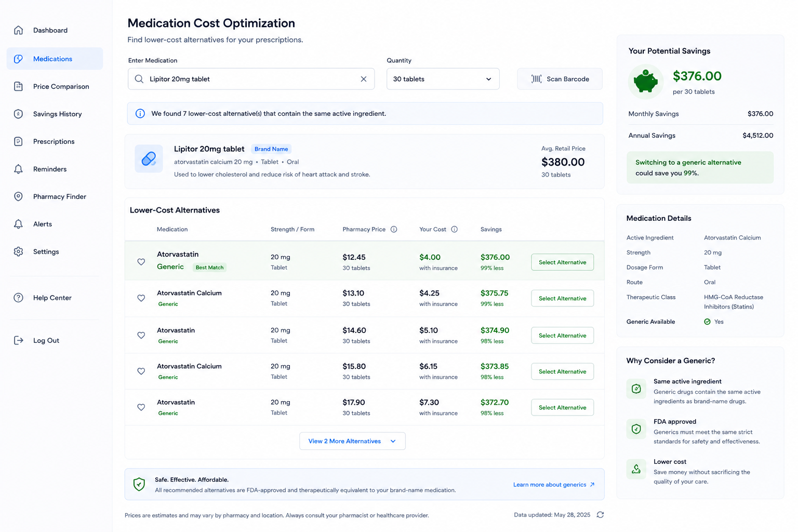Click the Strength / Form column header
The height and width of the screenshot is (532, 798).
click(x=292, y=229)
